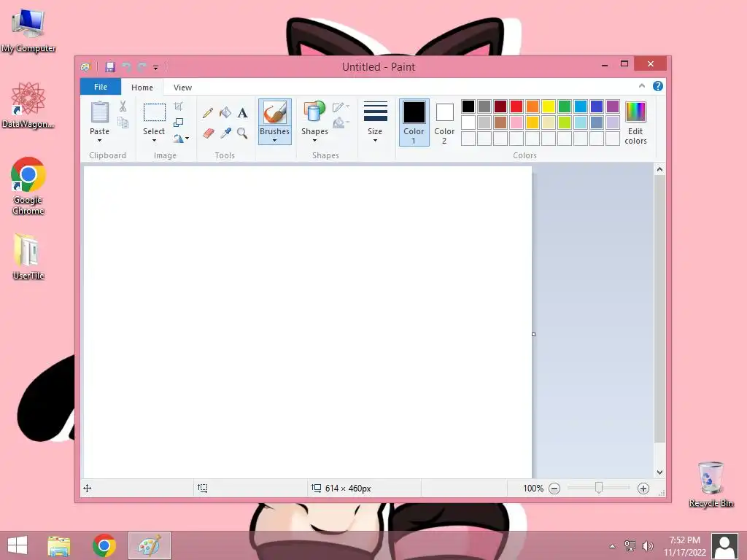The image size is (747, 560).
Task: Click the Crop icon in Image group
Action: click(x=178, y=106)
